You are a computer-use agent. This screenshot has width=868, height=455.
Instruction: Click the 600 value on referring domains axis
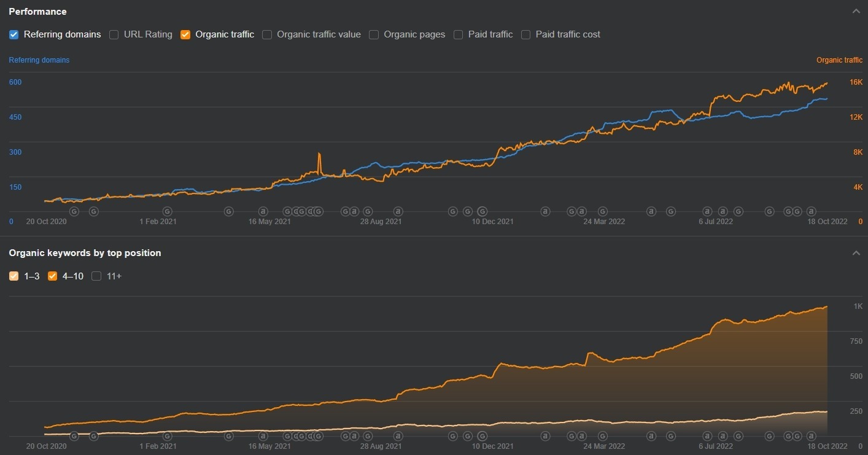[15, 82]
